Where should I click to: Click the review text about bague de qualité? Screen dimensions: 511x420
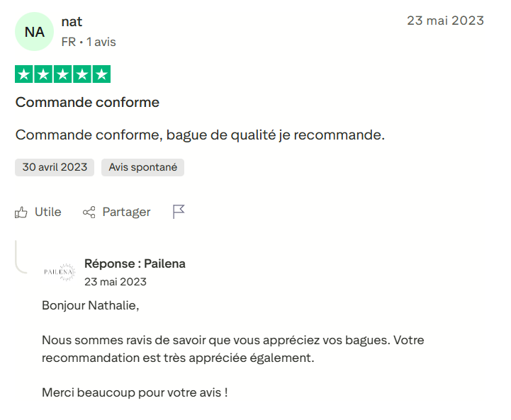click(x=200, y=135)
